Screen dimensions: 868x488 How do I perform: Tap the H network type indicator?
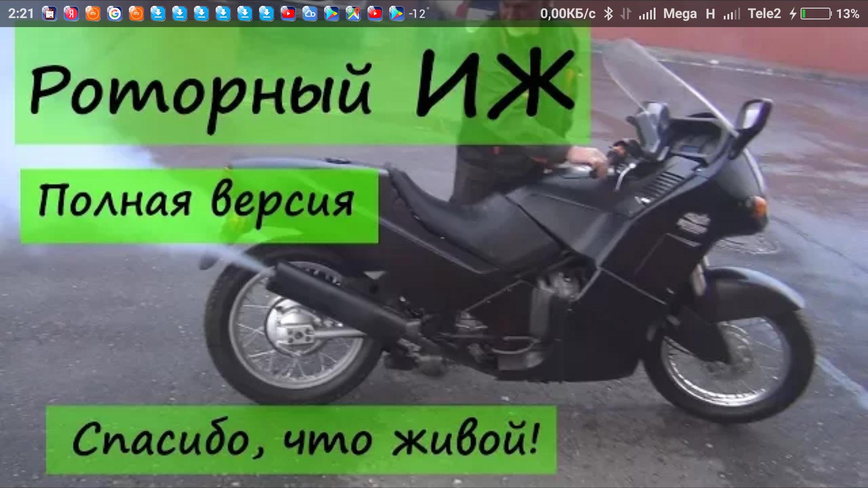tap(711, 14)
